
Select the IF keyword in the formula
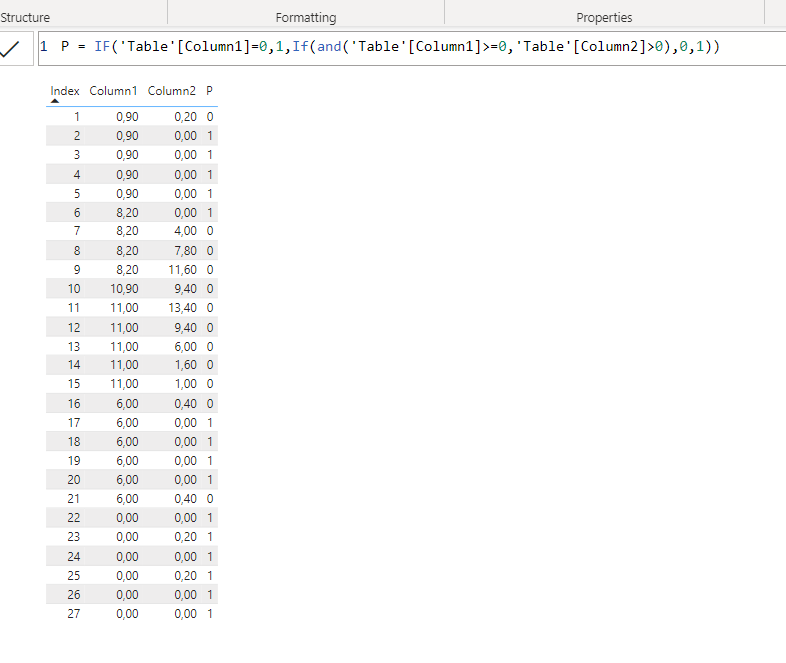[x=102, y=47]
